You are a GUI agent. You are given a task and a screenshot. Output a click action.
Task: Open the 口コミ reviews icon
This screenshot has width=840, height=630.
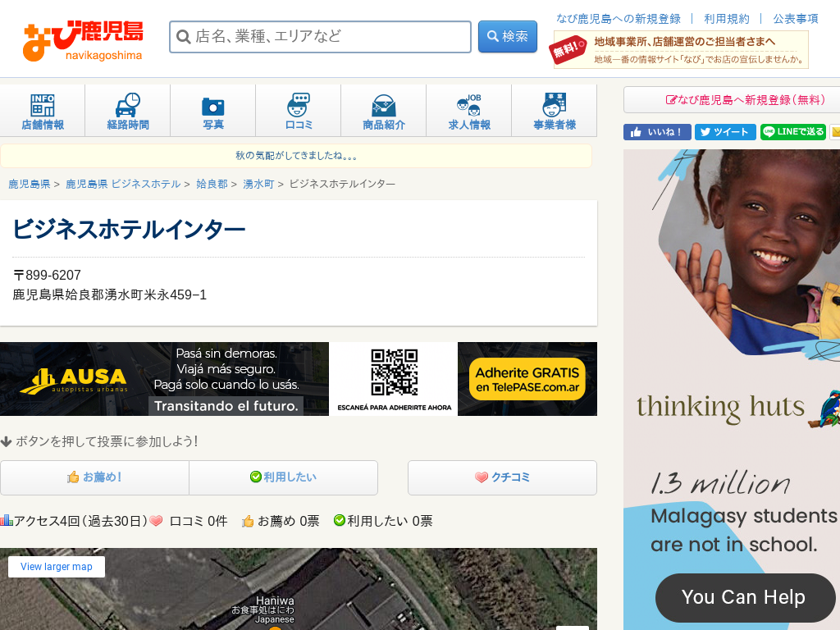pyautogui.click(x=299, y=111)
